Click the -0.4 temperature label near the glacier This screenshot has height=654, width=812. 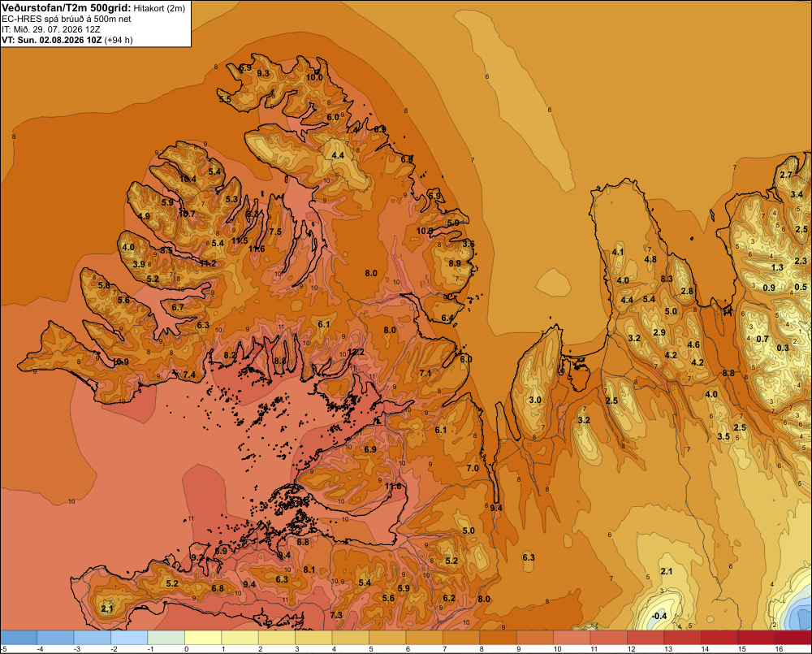tap(659, 616)
